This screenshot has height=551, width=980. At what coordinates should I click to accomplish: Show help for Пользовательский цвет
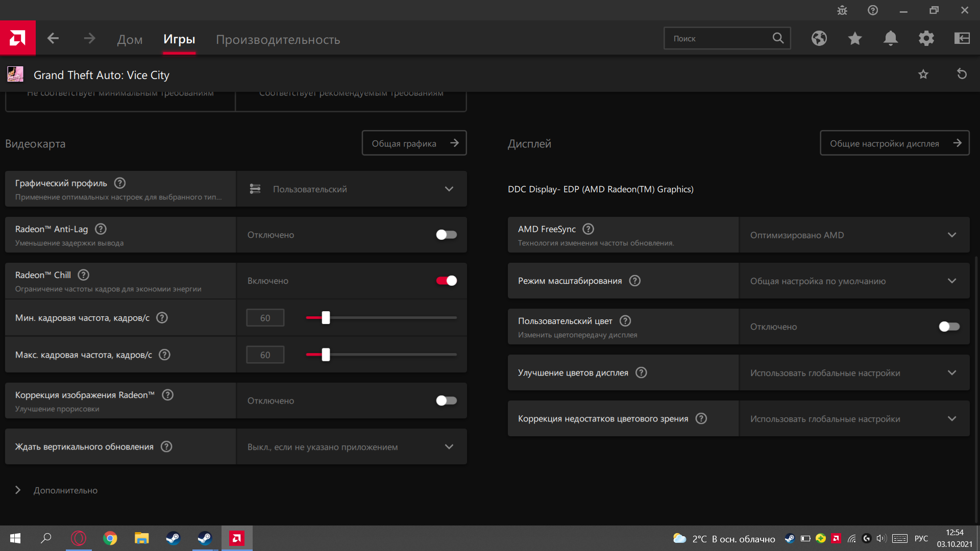(625, 321)
